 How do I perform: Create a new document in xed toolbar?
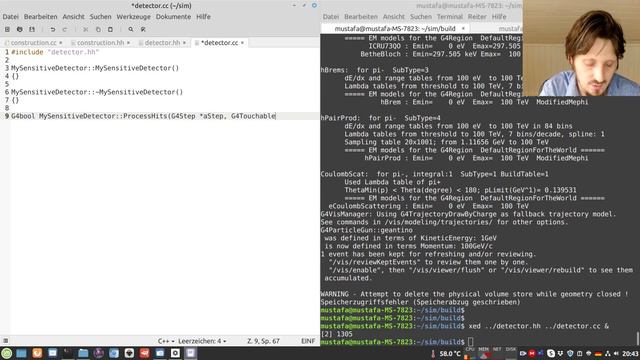coord(7,29)
